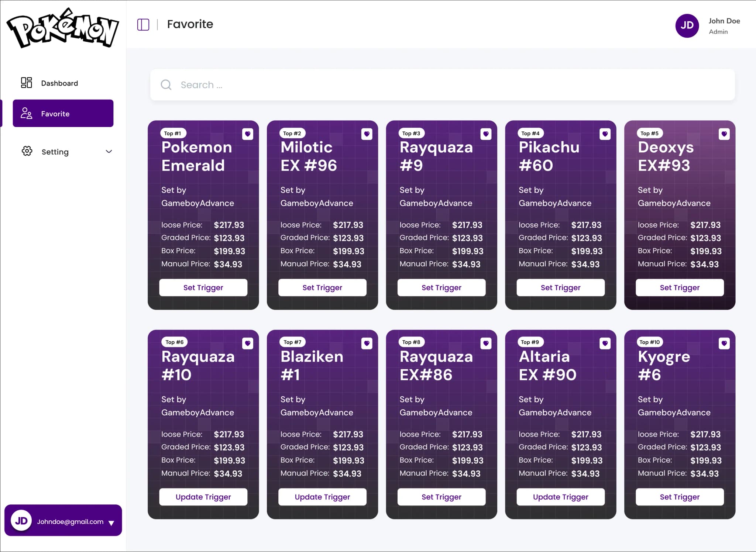Toggle heart on Pikachu #60 card

point(605,134)
